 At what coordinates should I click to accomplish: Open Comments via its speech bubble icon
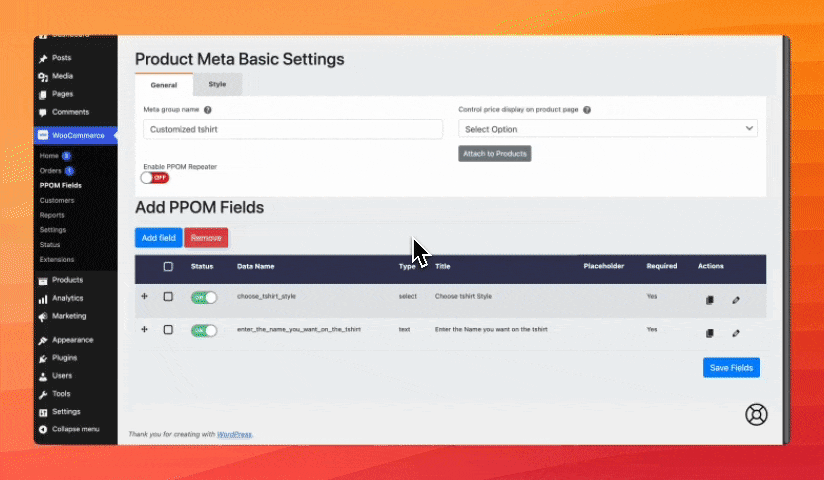(x=43, y=113)
